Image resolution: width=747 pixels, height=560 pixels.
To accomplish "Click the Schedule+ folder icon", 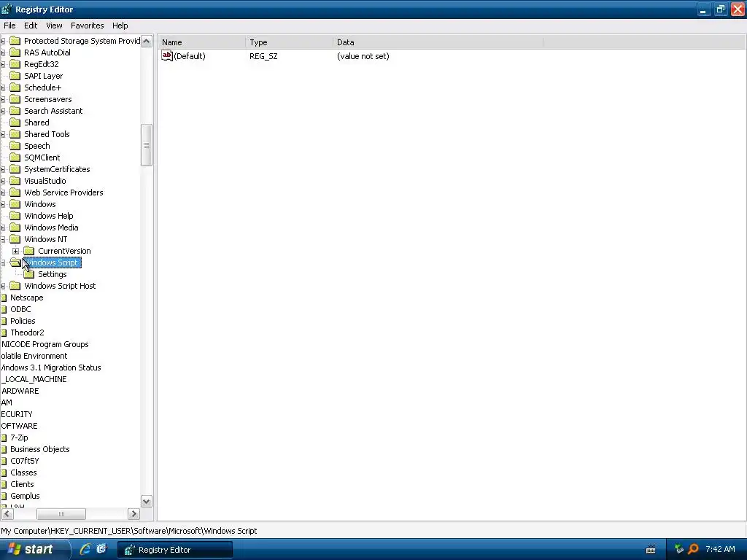I will (x=15, y=87).
